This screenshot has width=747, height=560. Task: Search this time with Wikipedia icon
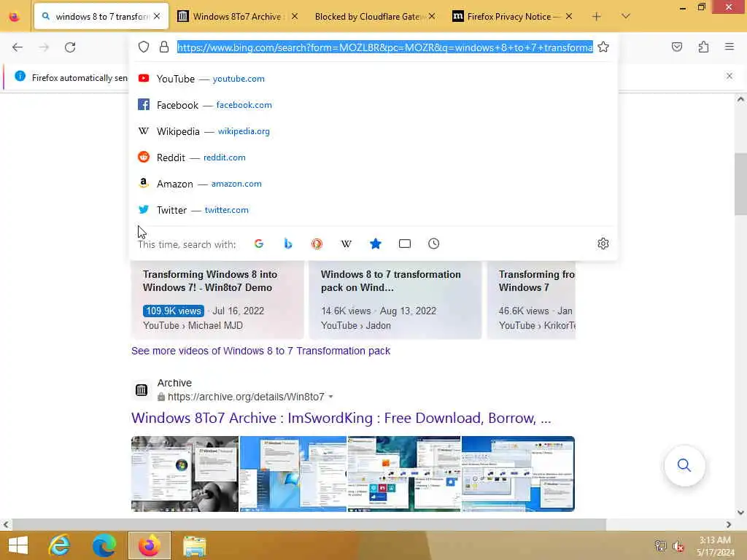point(347,244)
